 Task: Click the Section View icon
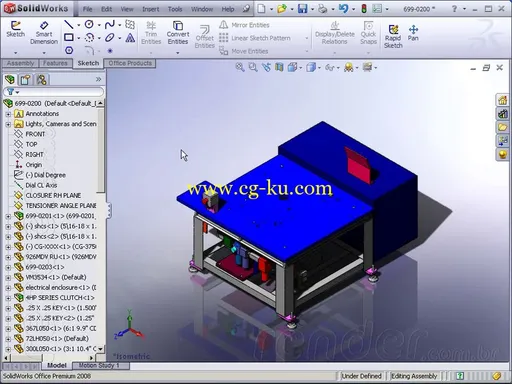pyautogui.click(x=279, y=67)
